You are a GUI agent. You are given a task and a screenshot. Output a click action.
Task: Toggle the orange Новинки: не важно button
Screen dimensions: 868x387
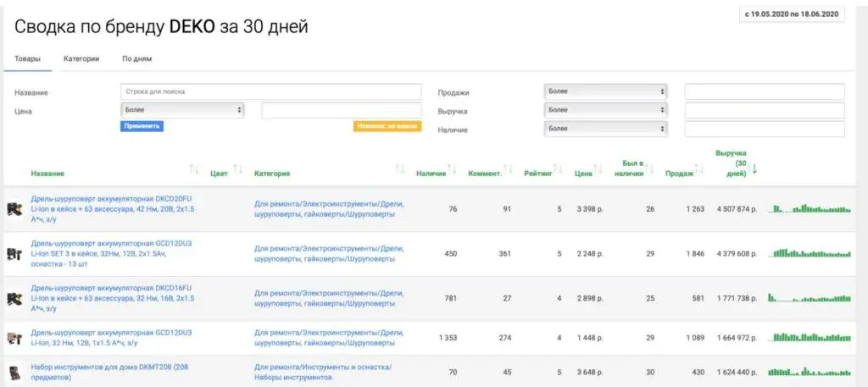tap(387, 126)
